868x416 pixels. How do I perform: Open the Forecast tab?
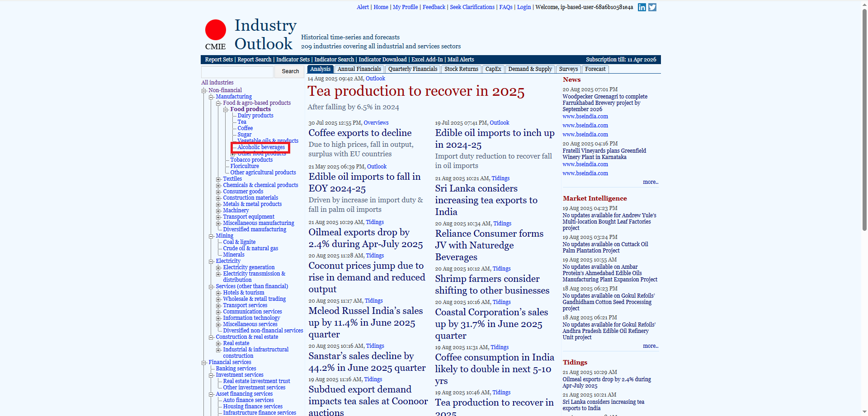[595, 69]
